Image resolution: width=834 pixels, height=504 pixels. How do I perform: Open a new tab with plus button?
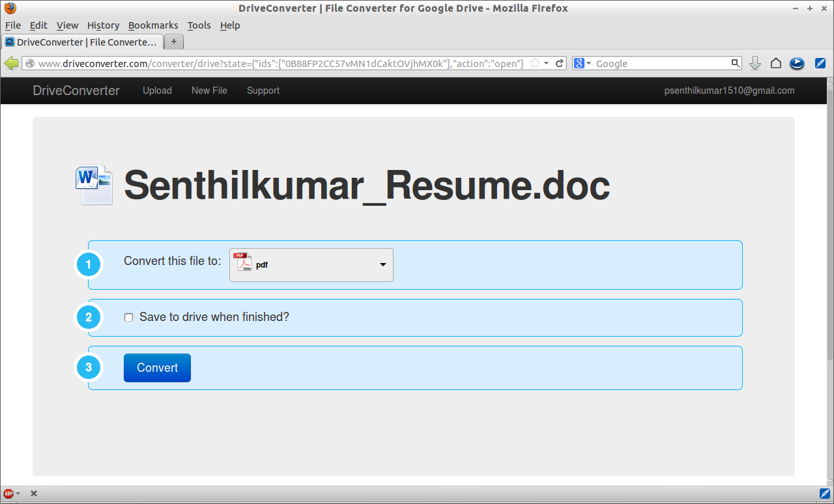click(x=173, y=42)
